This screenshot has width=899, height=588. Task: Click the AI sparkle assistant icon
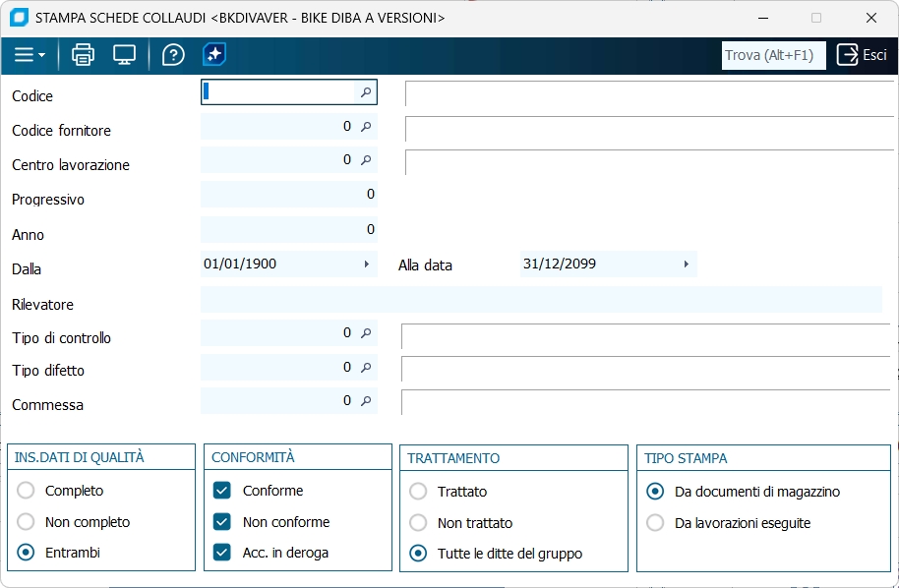[x=214, y=55]
